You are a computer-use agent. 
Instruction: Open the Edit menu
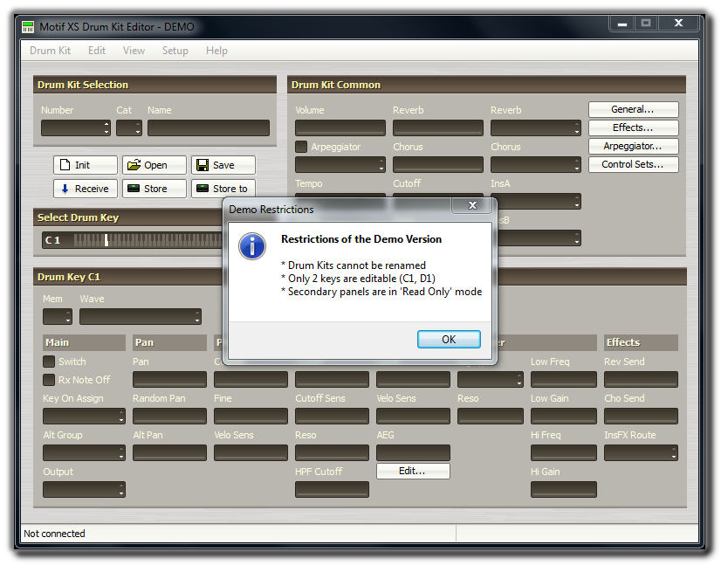97,51
